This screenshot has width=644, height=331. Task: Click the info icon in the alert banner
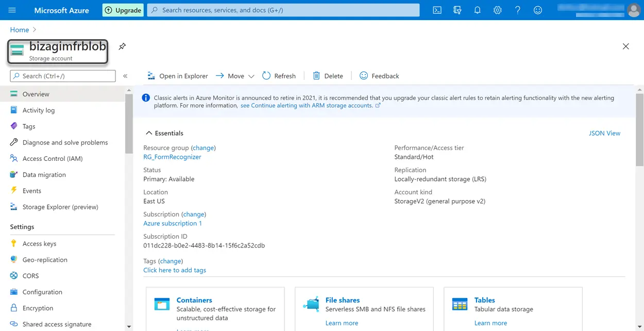pos(146,98)
